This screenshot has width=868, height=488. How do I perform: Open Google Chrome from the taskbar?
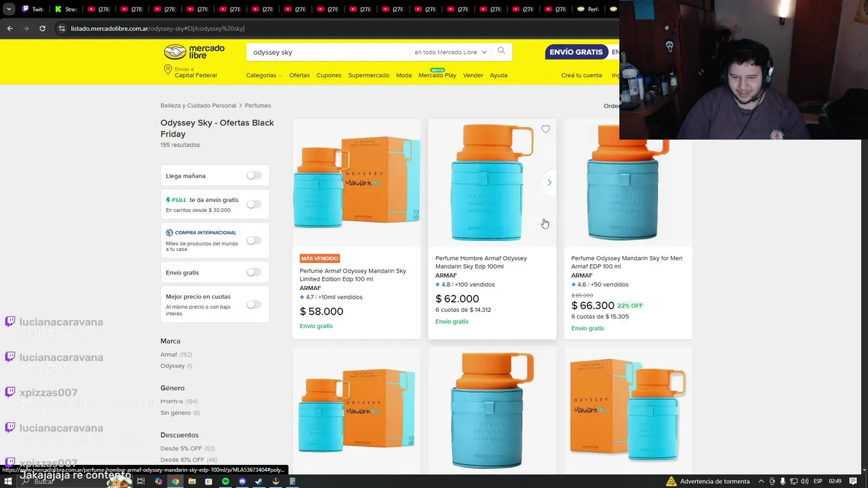click(x=175, y=481)
